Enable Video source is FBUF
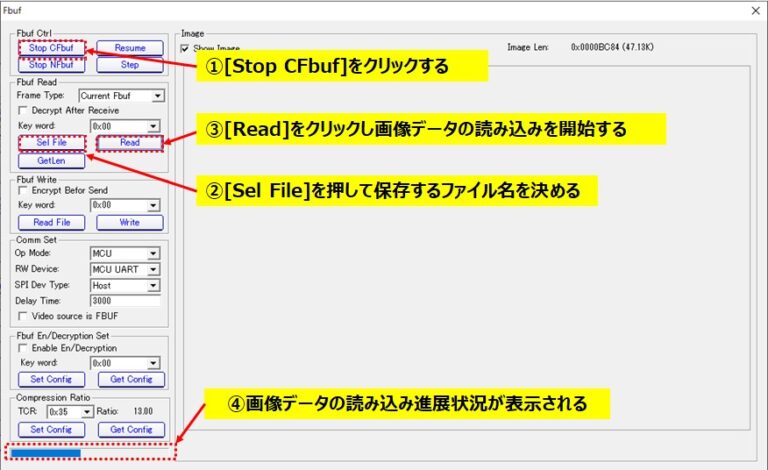Screen dimensions: 768x470 [24, 317]
